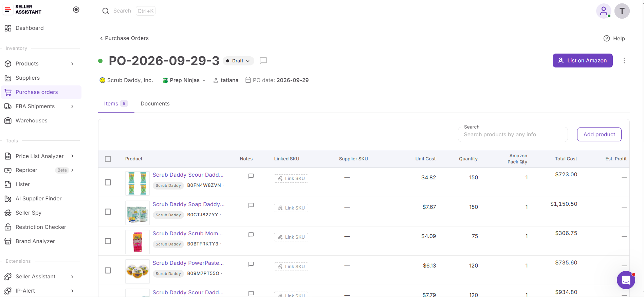Click the Search products by any info field

coord(513,135)
